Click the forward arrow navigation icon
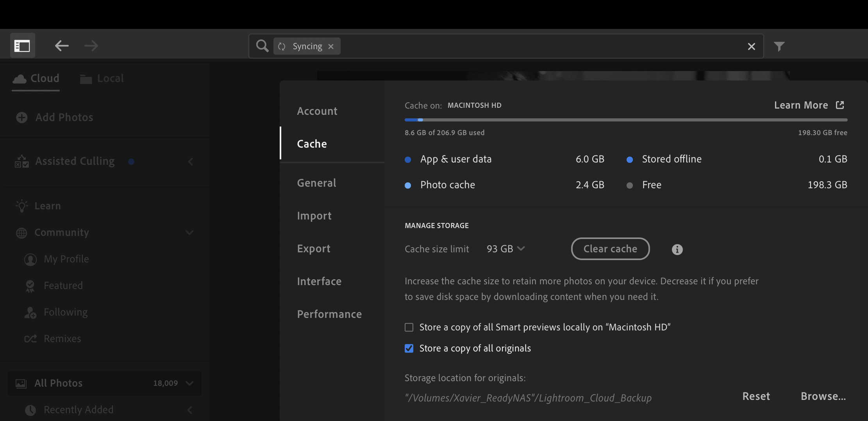868x421 pixels. 91,46
